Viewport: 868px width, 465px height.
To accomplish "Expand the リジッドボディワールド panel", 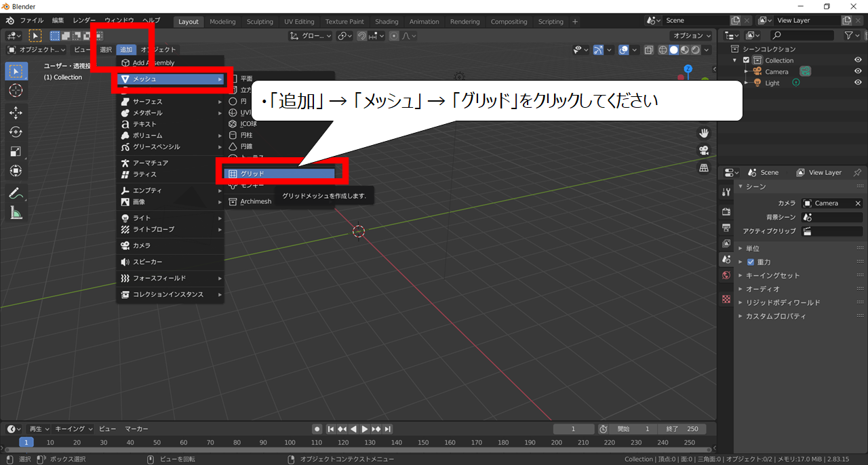I will [783, 302].
